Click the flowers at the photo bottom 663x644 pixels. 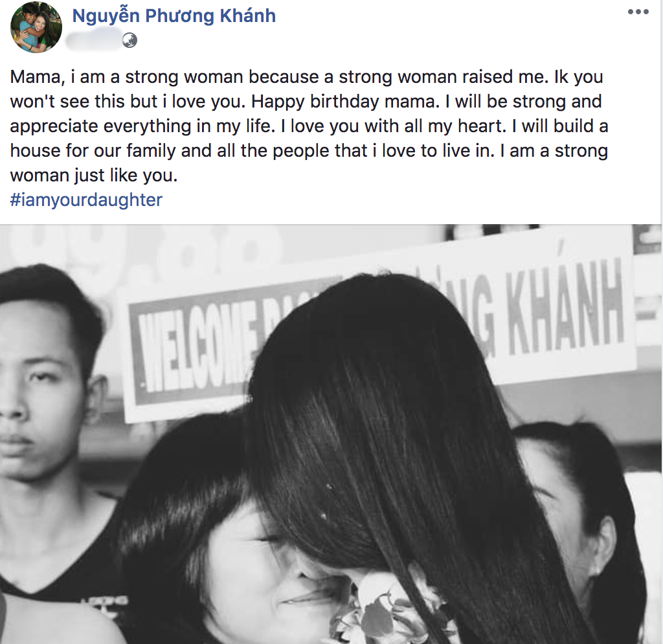click(x=389, y=609)
